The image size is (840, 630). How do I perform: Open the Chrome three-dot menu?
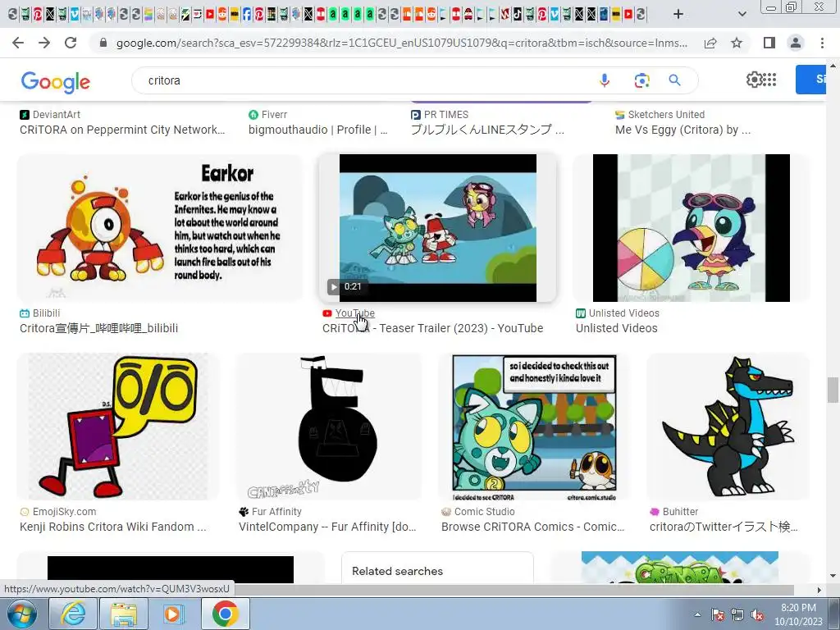point(822,43)
